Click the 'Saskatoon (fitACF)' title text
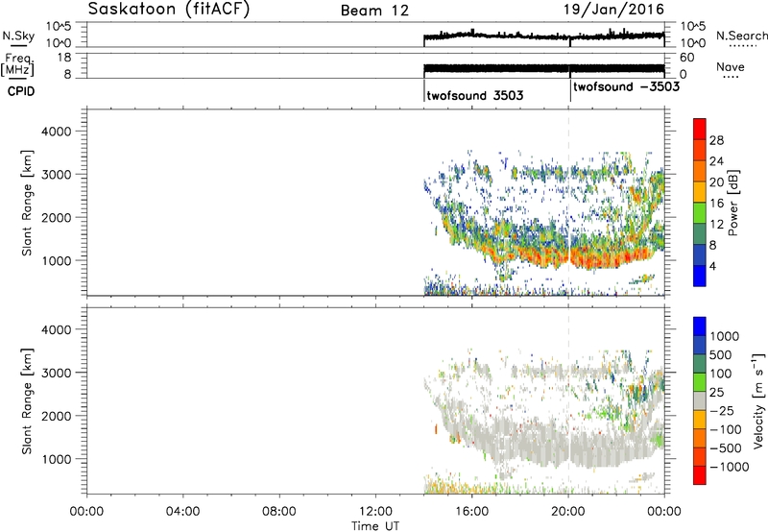 pyautogui.click(x=169, y=10)
